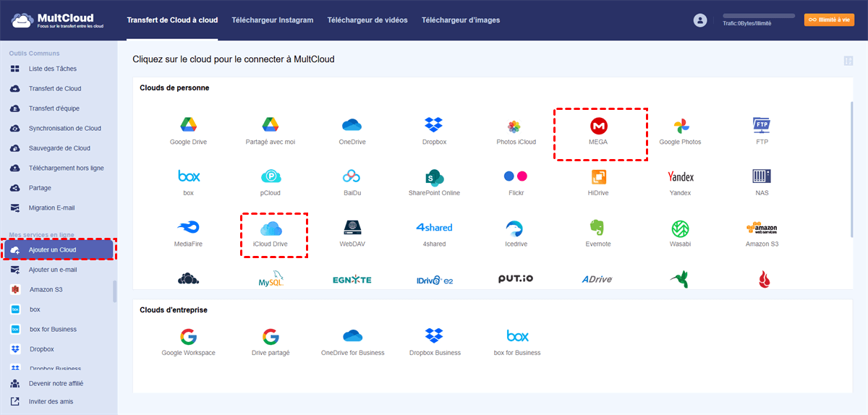
Task: Select the Google Drive cloud icon
Action: click(x=188, y=125)
